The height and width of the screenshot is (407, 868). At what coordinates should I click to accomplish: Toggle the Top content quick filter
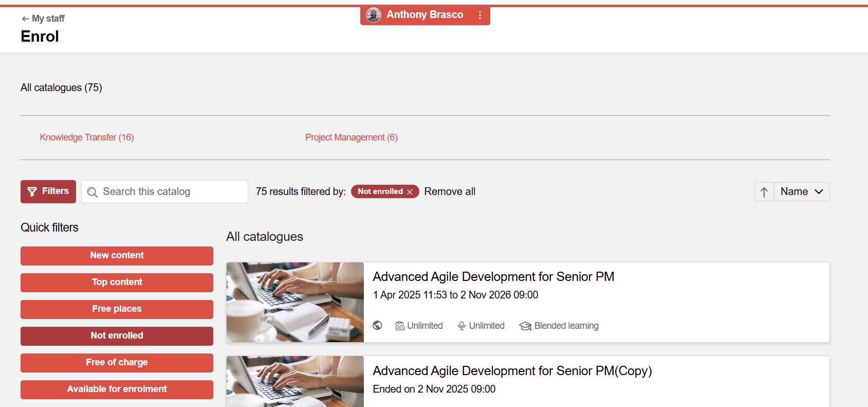point(117,282)
